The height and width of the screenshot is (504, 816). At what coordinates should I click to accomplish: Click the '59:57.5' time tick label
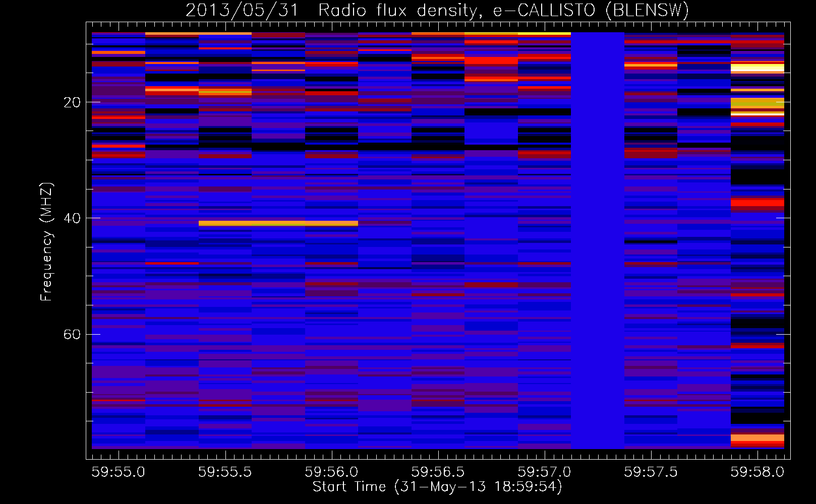tap(651, 472)
